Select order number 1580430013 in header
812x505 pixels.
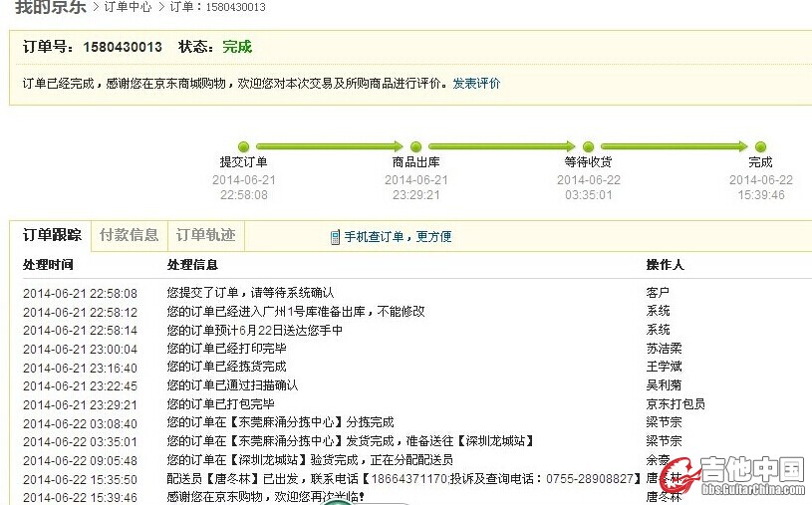tap(123, 47)
